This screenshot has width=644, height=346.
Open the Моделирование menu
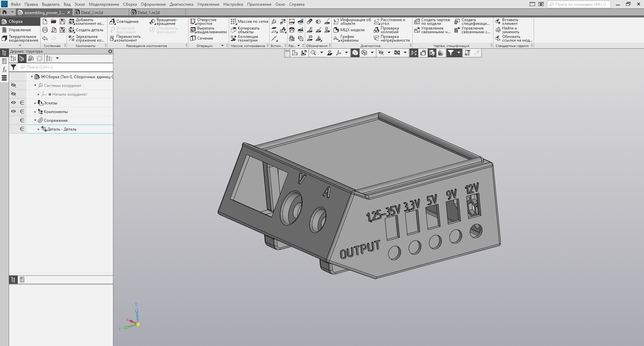click(x=104, y=4)
